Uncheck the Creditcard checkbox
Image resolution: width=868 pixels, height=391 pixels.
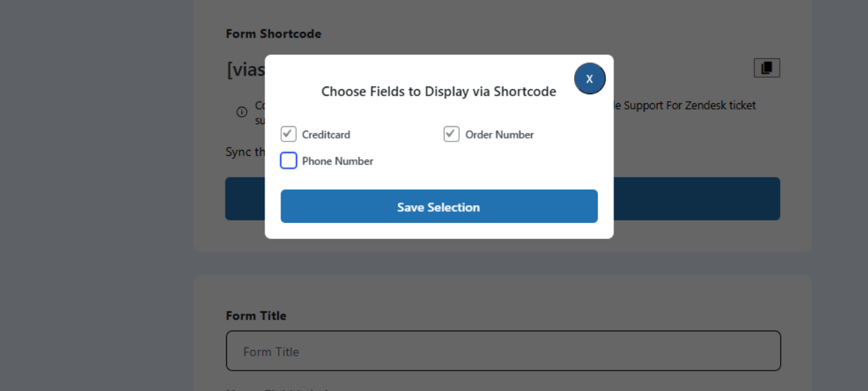pyautogui.click(x=289, y=134)
